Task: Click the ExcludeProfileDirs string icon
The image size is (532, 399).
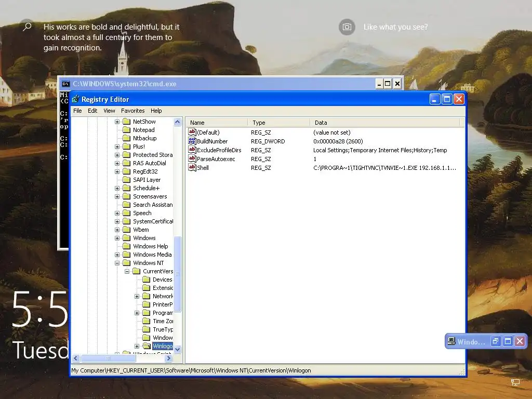Action: coord(192,150)
